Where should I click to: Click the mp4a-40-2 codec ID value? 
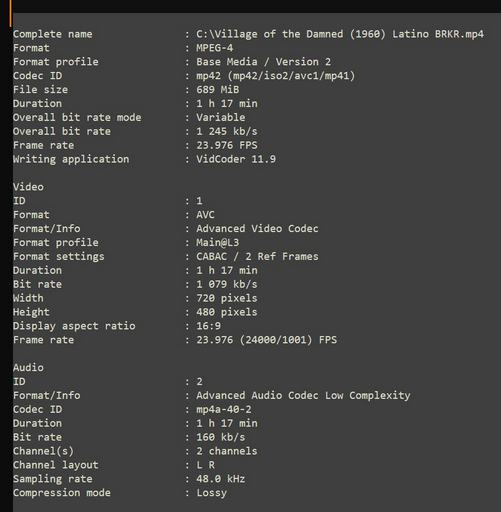(224, 409)
